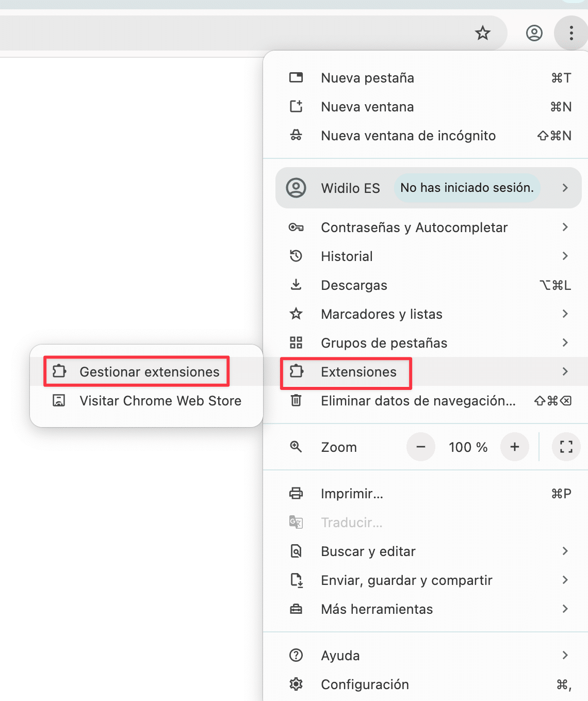Expand the Historial submenu arrow
The image size is (588, 701).
click(x=565, y=256)
